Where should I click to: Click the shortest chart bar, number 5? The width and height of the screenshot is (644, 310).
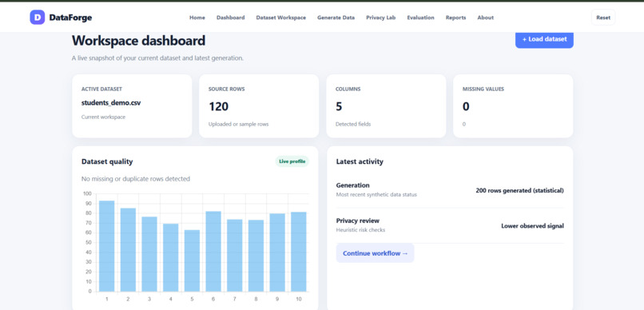[x=193, y=260]
